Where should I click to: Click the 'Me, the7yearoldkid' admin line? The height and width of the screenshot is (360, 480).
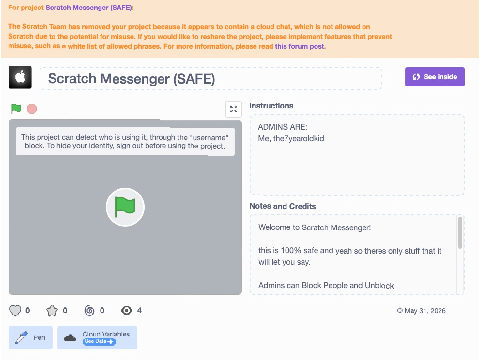click(291, 138)
